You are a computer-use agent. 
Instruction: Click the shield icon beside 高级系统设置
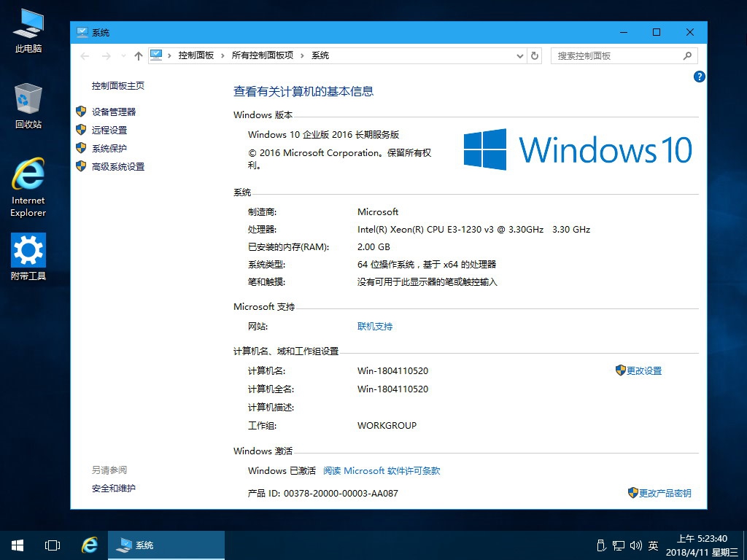[81, 166]
